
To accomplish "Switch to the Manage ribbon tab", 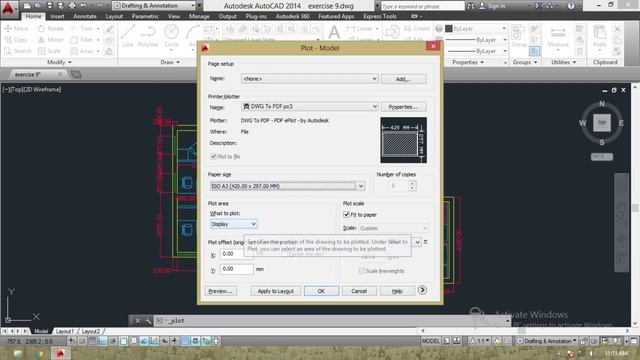I will [199, 16].
